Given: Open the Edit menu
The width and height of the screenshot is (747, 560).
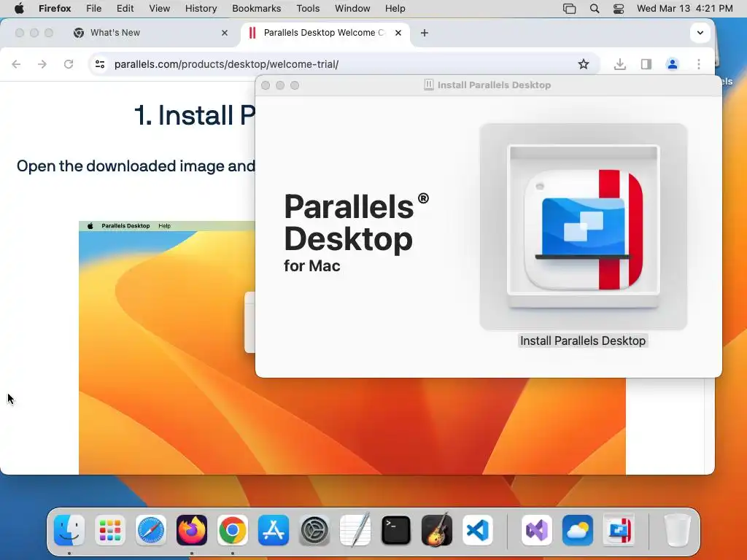Looking at the screenshot, I should coord(125,9).
